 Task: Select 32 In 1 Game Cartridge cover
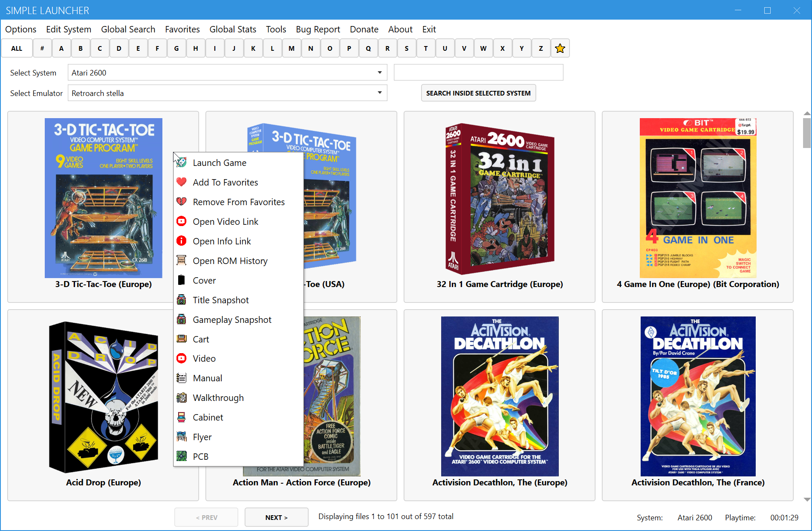(500, 198)
